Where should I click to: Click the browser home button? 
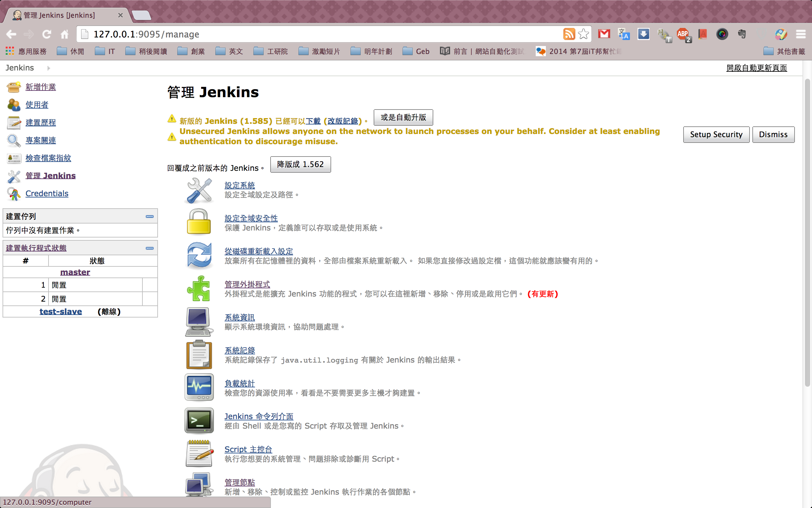pos(64,34)
